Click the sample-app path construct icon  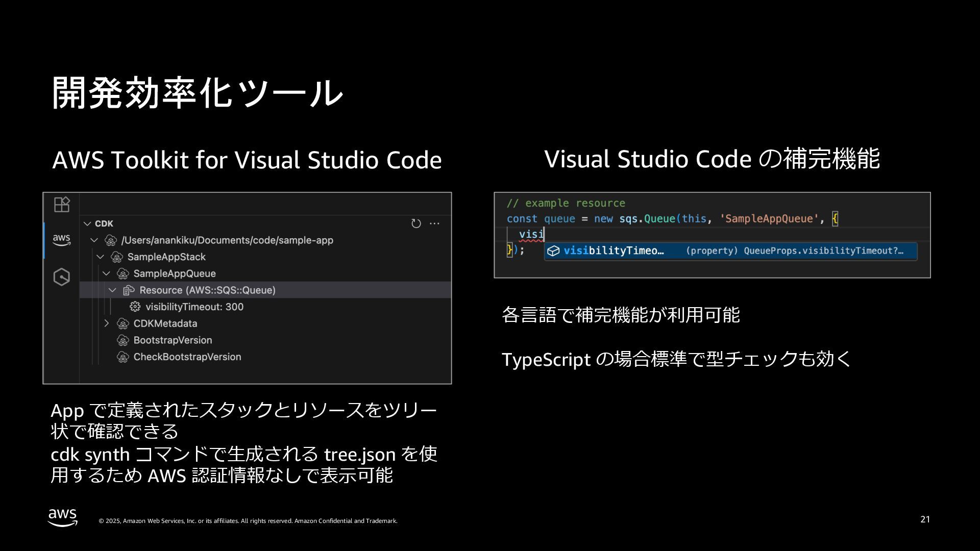pyautogui.click(x=111, y=240)
